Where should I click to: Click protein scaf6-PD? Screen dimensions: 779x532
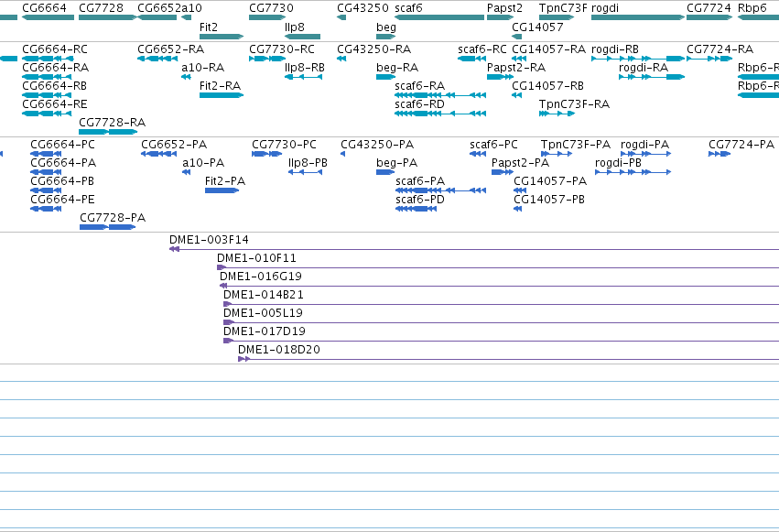(416, 209)
